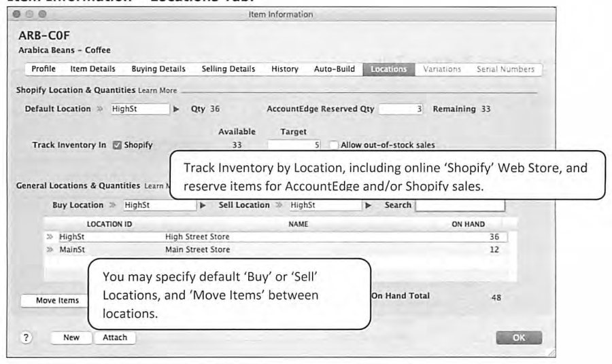612x364 pixels.
Task: Click the ON HAND column header
Action: (x=468, y=224)
